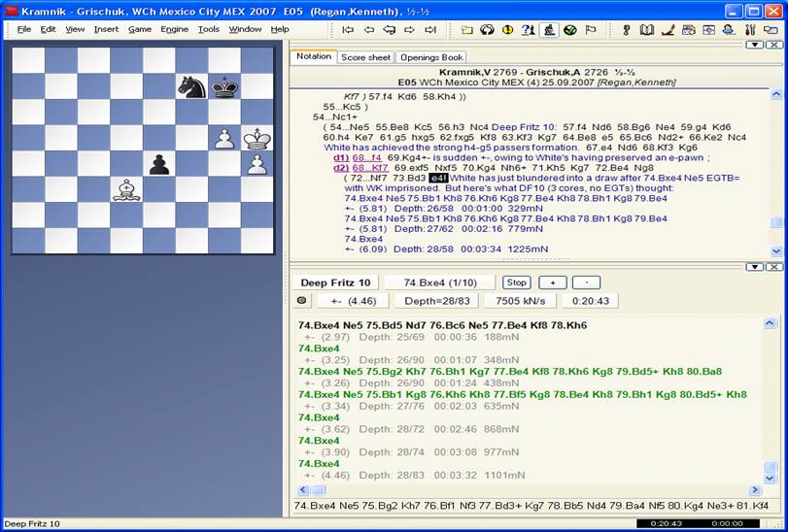This screenshot has width=788, height=532.
Task: Click the green checkmark toolbar icon
Action: (x=569, y=30)
